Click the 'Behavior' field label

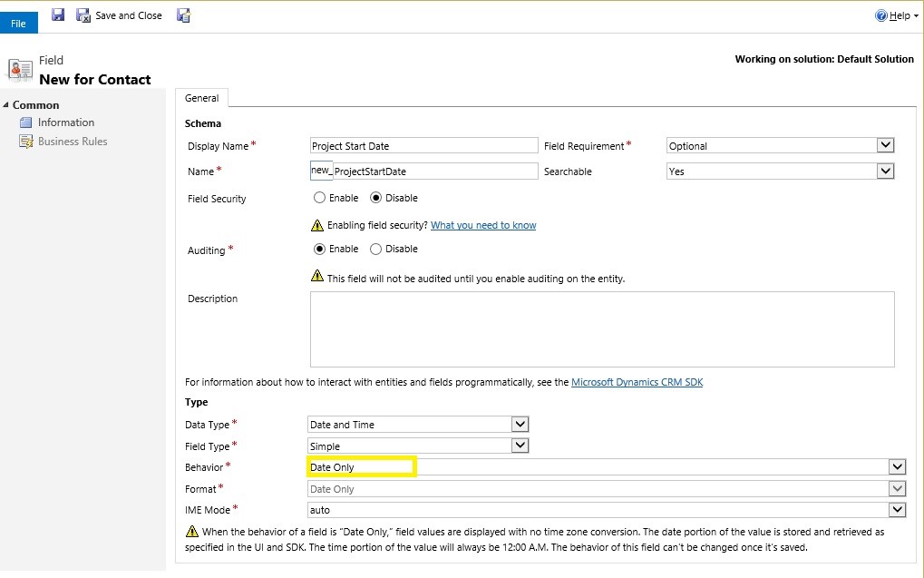click(x=204, y=467)
